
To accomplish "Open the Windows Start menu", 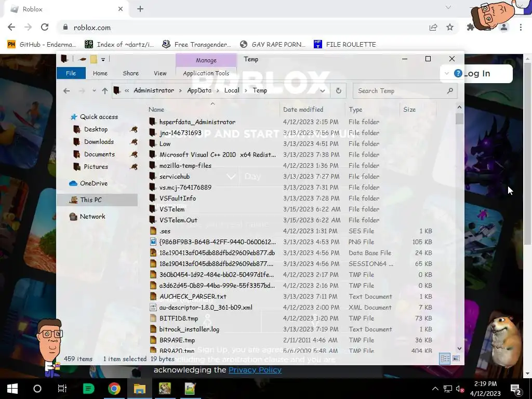I will pyautogui.click(x=12, y=389).
